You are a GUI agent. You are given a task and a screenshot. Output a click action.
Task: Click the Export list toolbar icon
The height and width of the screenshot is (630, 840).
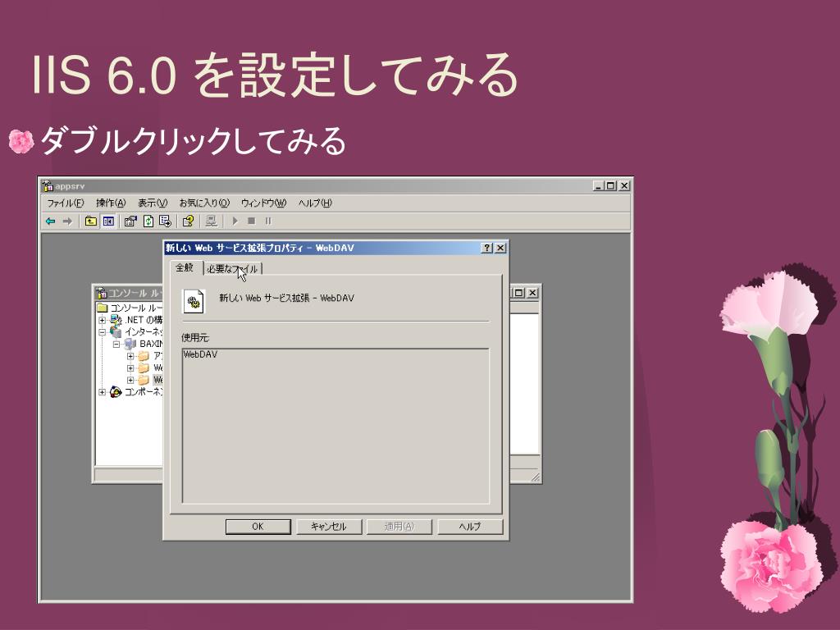pyautogui.click(x=165, y=221)
